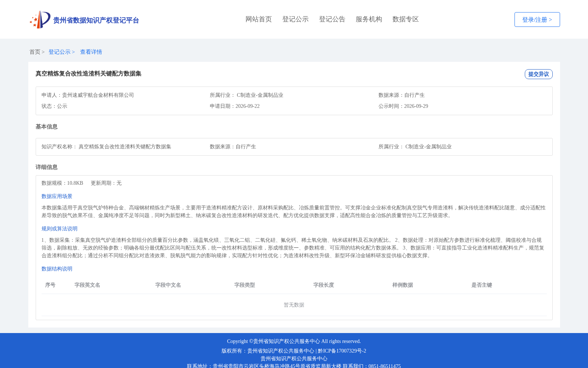
Task: Click the 登记公示 breadcrumb link
Action: coord(60,52)
